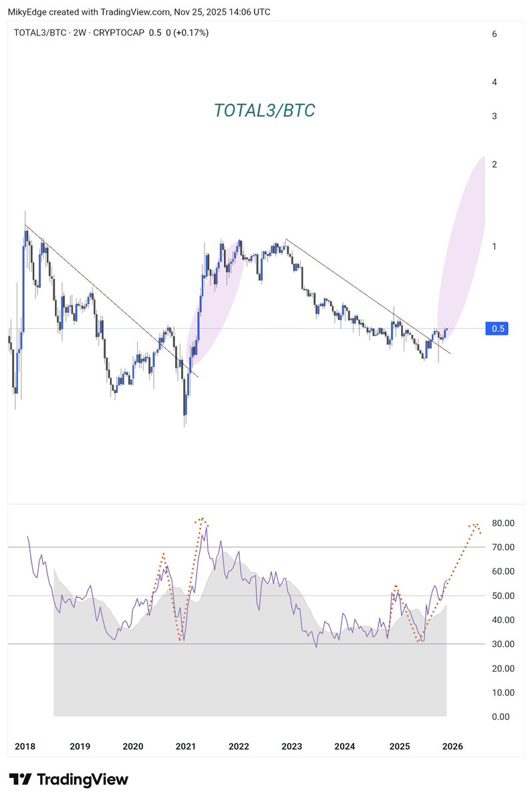
Task: Click the RSI scale value 40.00
Action: 502,620
